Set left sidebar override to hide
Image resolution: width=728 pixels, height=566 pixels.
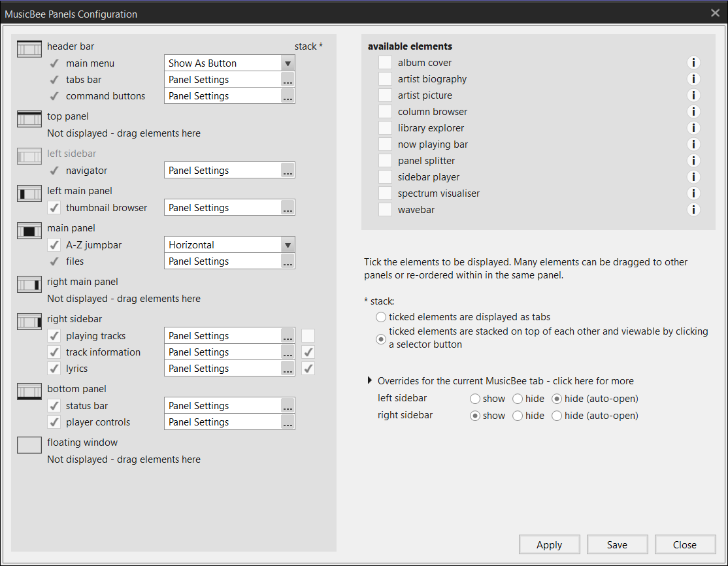click(x=517, y=399)
